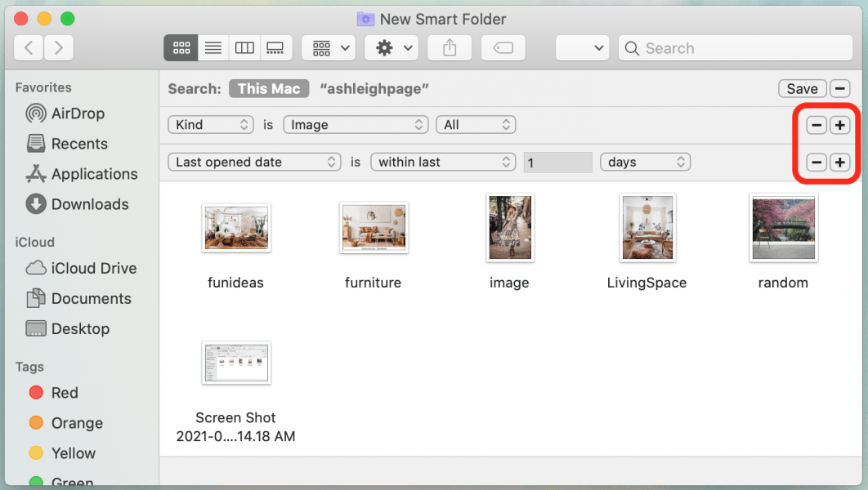868x490 pixels.
Task: Select the Yellow tag color dot
Action: (x=36, y=453)
